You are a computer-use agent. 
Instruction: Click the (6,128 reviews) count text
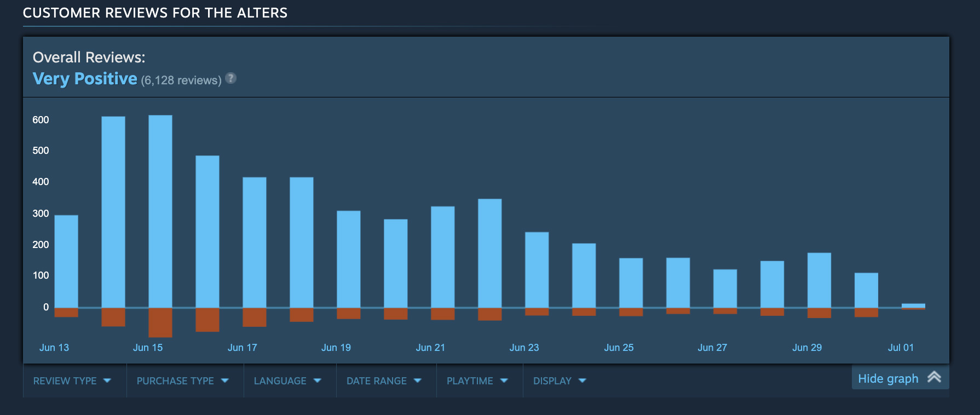point(181,80)
